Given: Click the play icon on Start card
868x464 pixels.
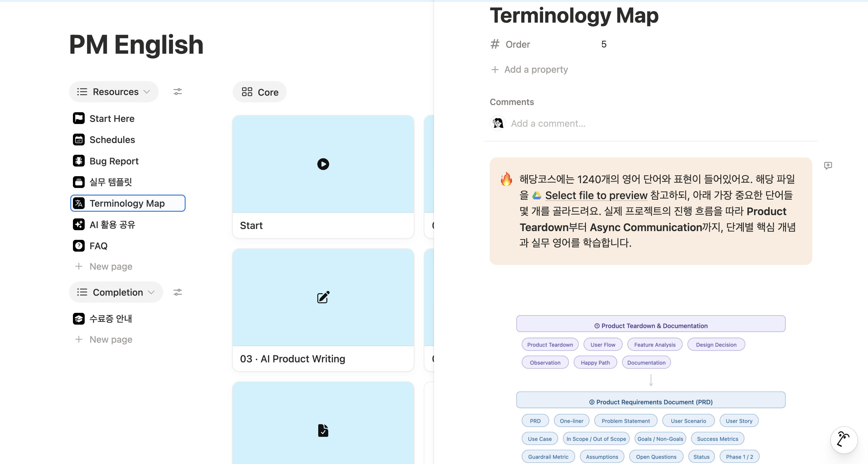Looking at the screenshot, I should click(323, 164).
